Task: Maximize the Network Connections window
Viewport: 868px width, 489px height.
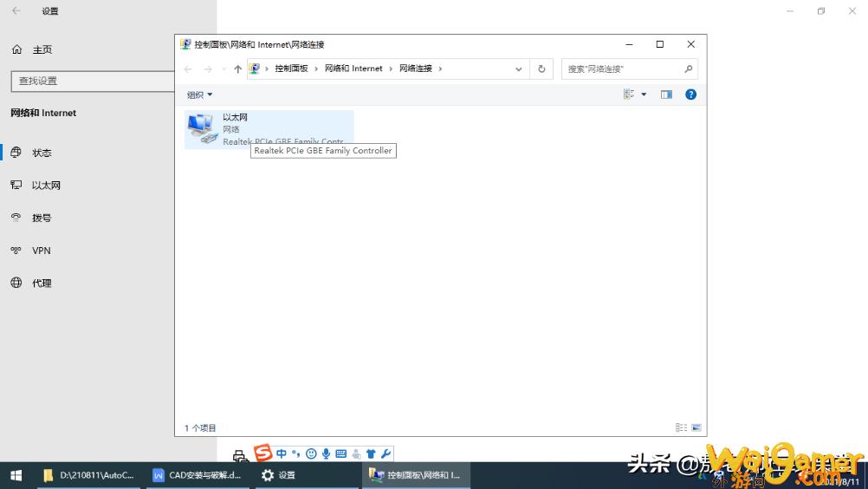Action: 660,44
